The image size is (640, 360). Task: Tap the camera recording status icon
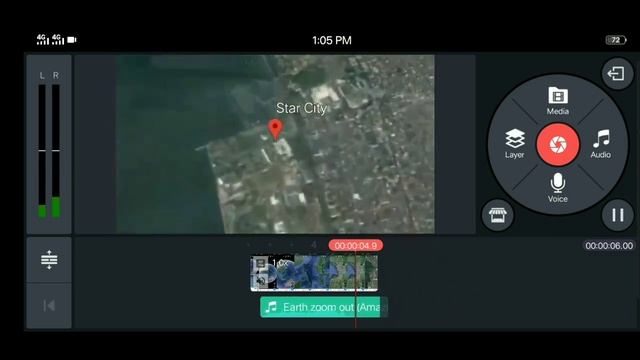[72, 40]
